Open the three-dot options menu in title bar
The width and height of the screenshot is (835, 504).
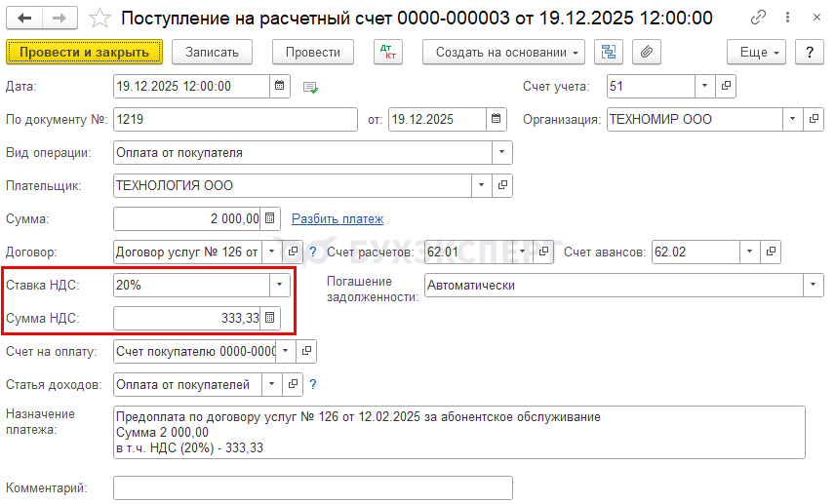(787, 18)
